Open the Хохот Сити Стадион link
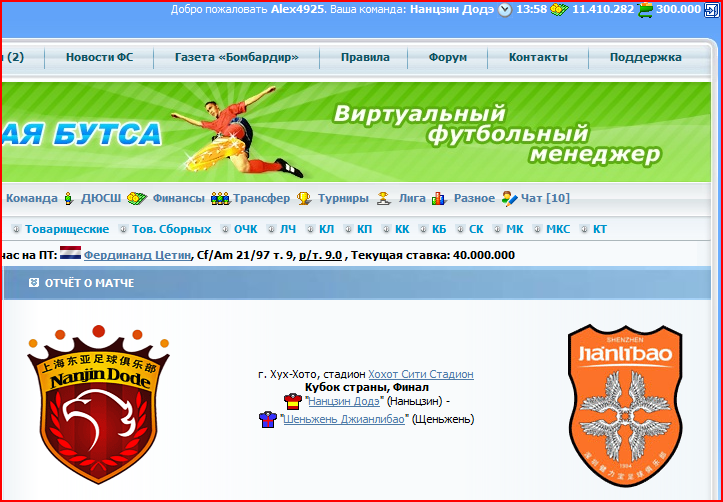 tap(420, 374)
